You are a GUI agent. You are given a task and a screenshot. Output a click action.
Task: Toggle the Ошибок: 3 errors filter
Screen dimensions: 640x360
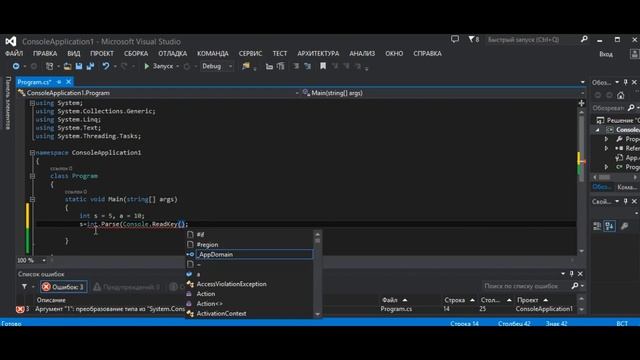(x=64, y=287)
